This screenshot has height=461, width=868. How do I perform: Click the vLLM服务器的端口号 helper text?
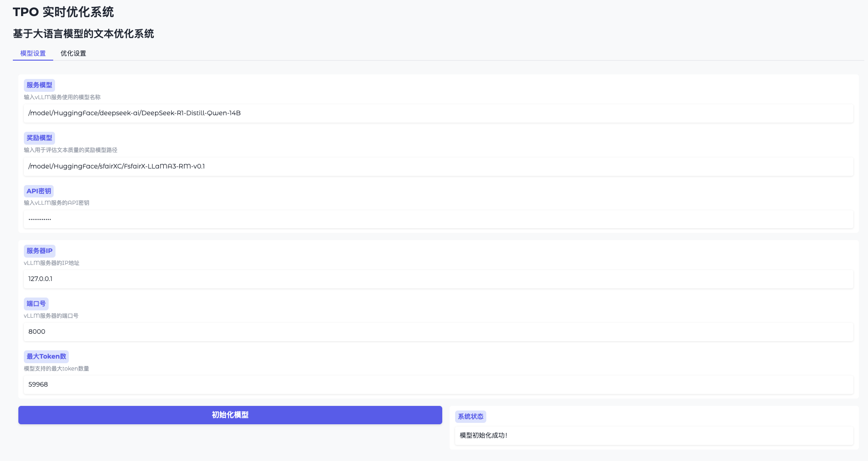(50, 315)
